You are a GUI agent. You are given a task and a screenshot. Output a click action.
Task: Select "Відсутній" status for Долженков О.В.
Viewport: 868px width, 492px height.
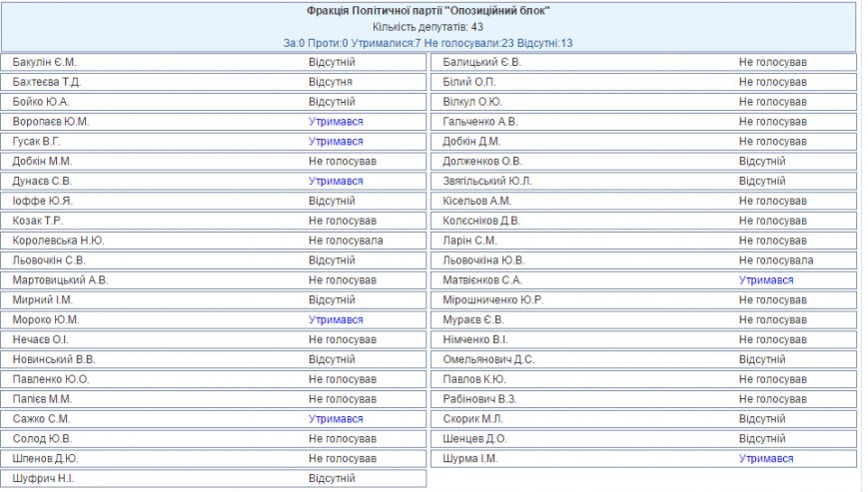point(762,162)
